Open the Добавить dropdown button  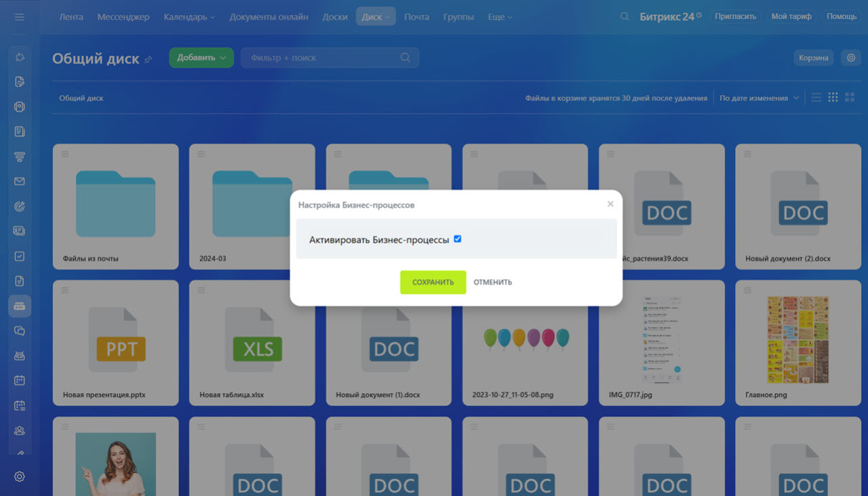(201, 58)
